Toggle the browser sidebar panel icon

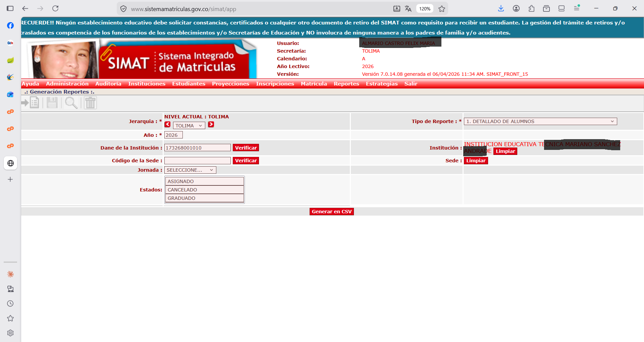point(10,8)
